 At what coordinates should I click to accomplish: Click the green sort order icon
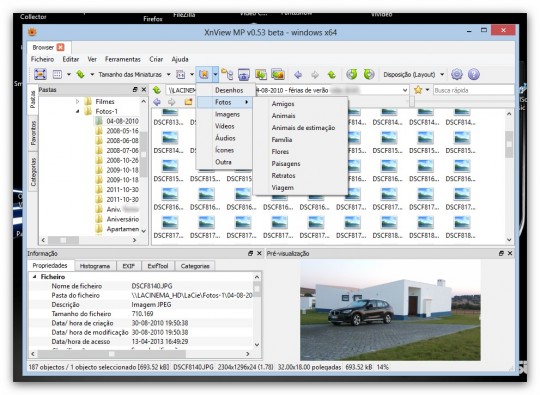pyautogui.click(x=81, y=74)
